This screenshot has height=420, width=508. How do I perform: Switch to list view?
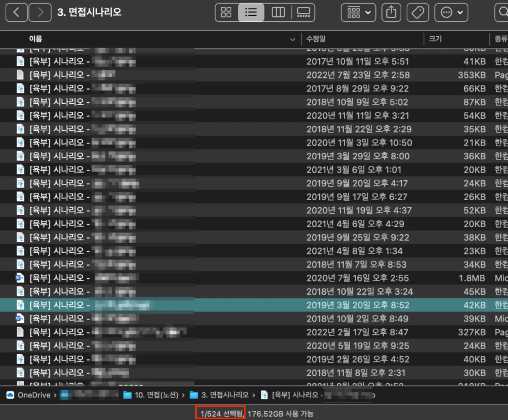click(x=251, y=12)
